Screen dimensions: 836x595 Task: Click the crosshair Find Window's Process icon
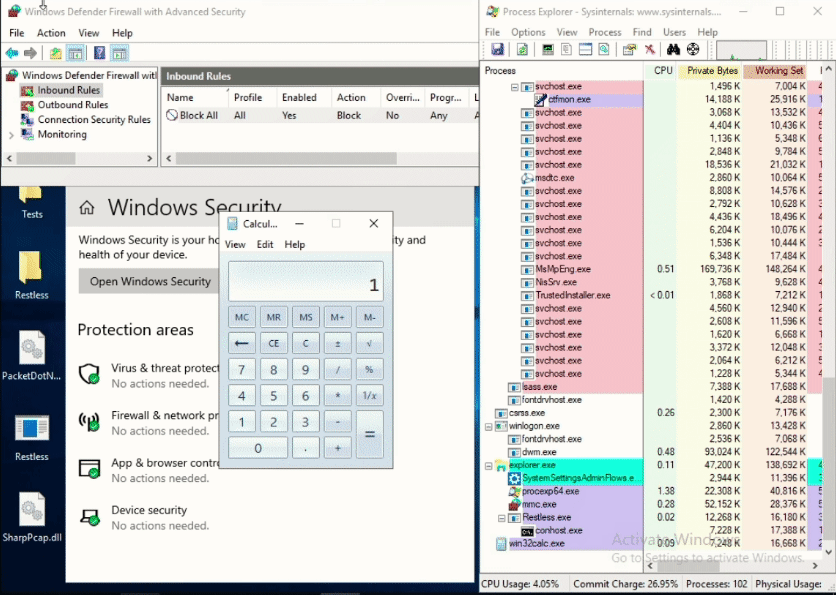(693, 50)
